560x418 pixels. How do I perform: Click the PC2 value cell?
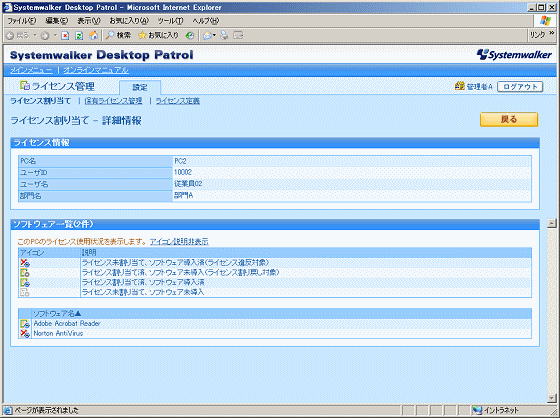pyautogui.click(x=352, y=161)
